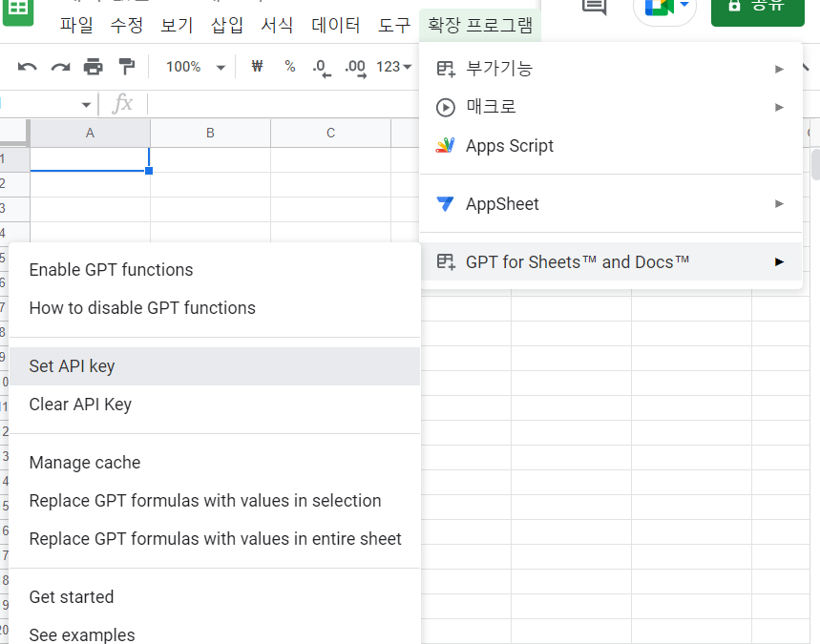
Task: Select row 3 header
Action: tap(14, 209)
